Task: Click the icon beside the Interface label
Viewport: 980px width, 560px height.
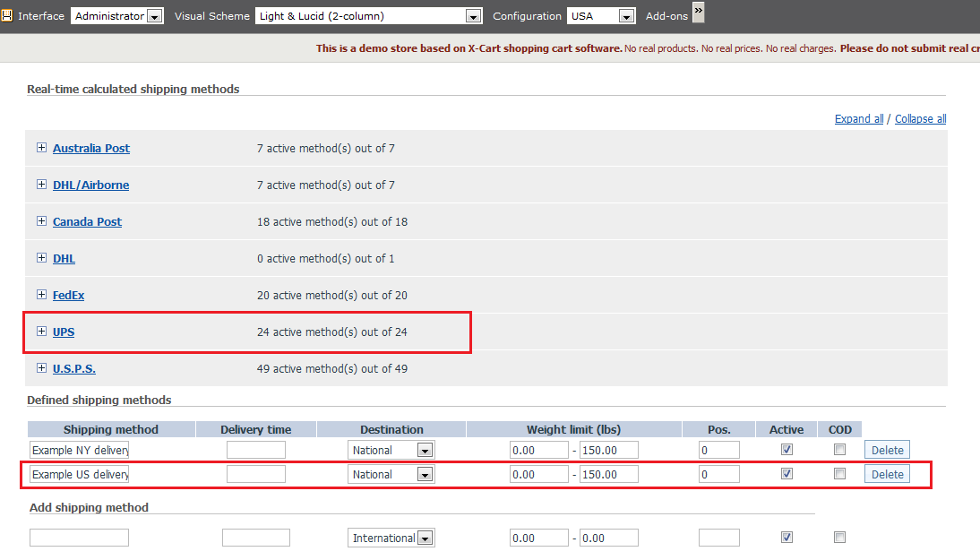Action: coord(6,15)
